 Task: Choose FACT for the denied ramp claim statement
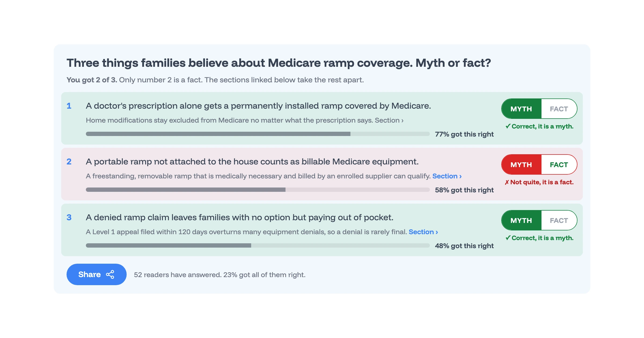pyautogui.click(x=559, y=220)
